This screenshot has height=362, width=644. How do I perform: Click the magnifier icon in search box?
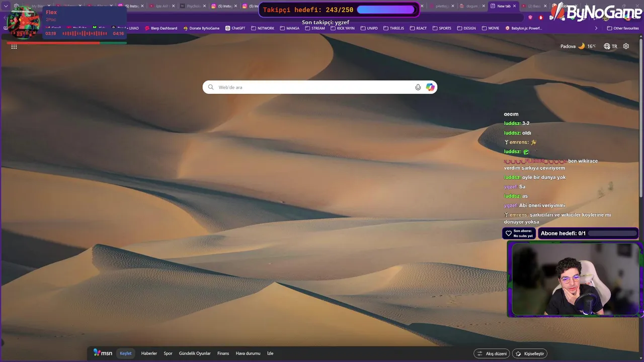pos(211,87)
